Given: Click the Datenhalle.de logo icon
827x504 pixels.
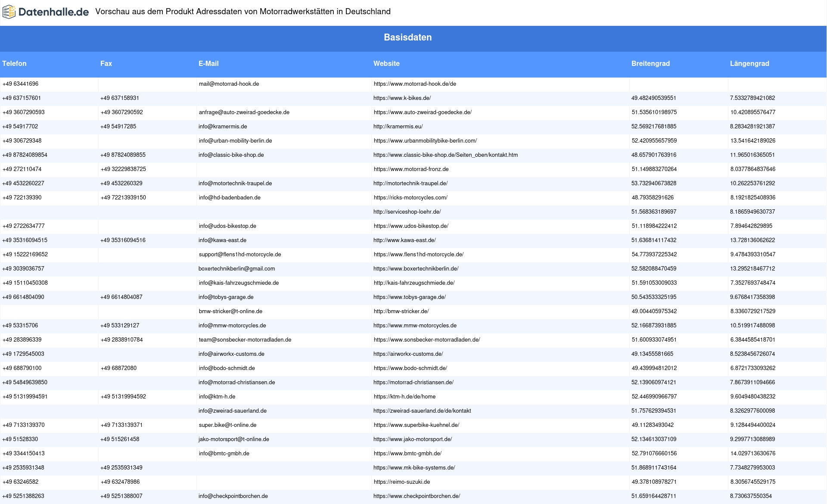Looking at the screenshot, I should click(x=9, y=12).
